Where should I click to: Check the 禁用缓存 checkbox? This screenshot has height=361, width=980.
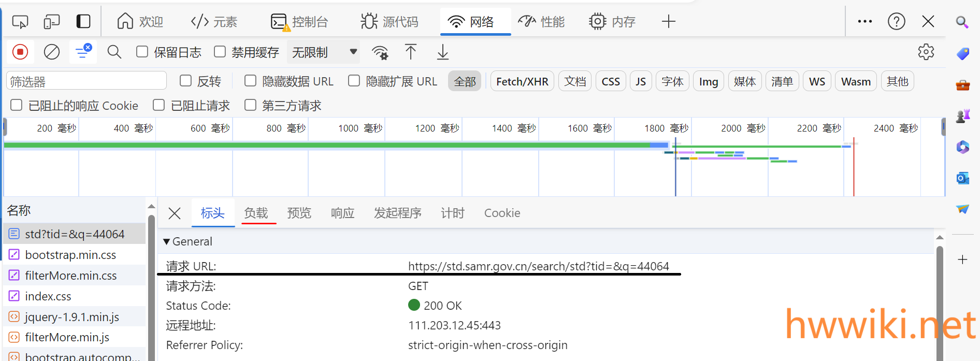[220, 52]
